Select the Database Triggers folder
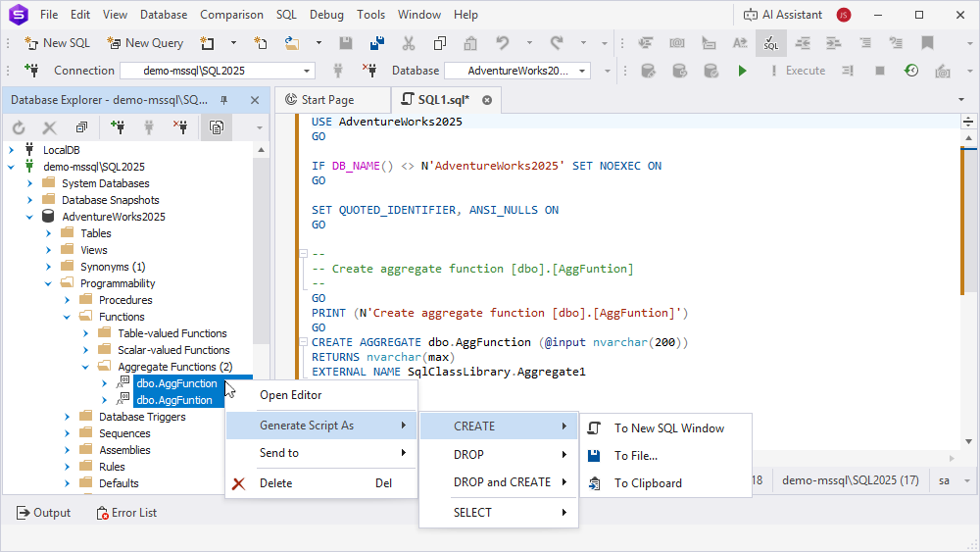Image resolution: width=980 pixels, height=552 pixels. point(142,417)
